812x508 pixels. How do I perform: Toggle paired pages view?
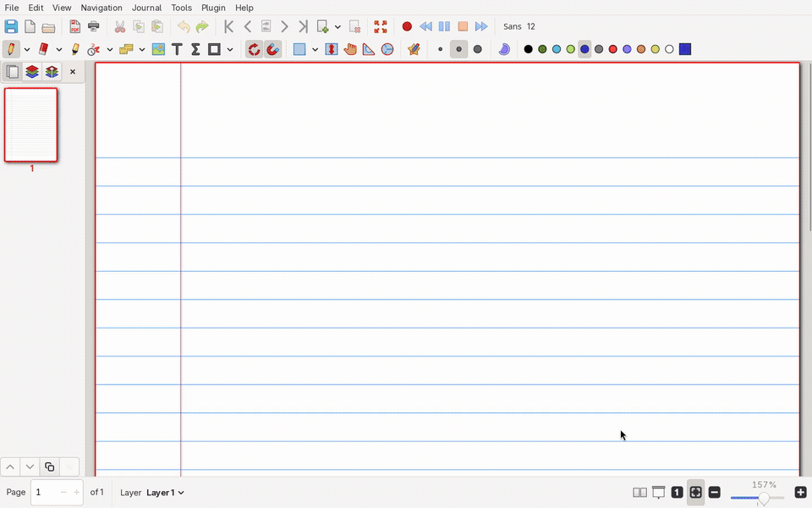click(639, 493)
